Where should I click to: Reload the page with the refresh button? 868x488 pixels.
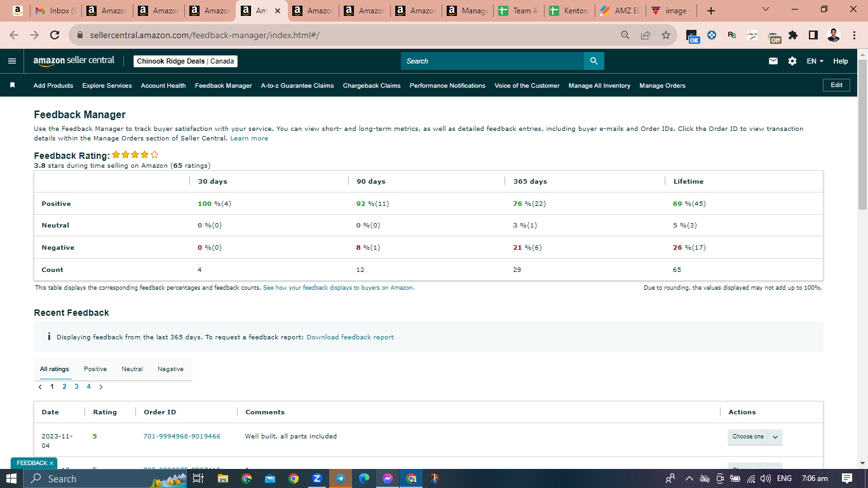point(55,36)
